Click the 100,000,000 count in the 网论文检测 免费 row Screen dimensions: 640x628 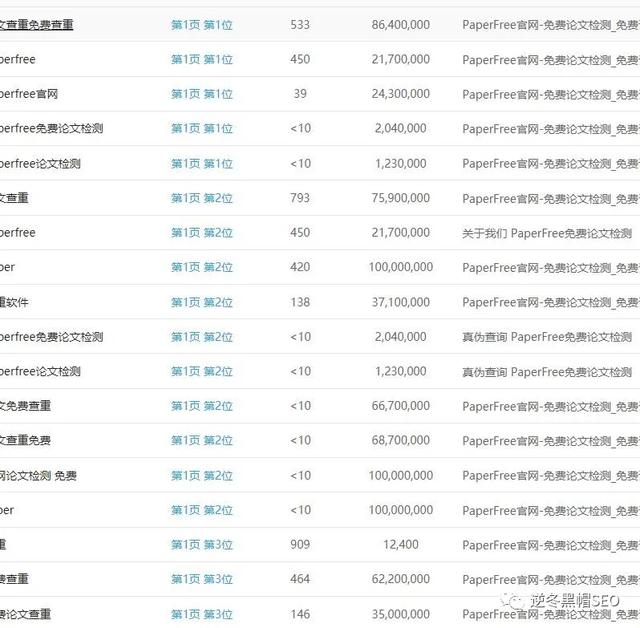coord(400,475)
